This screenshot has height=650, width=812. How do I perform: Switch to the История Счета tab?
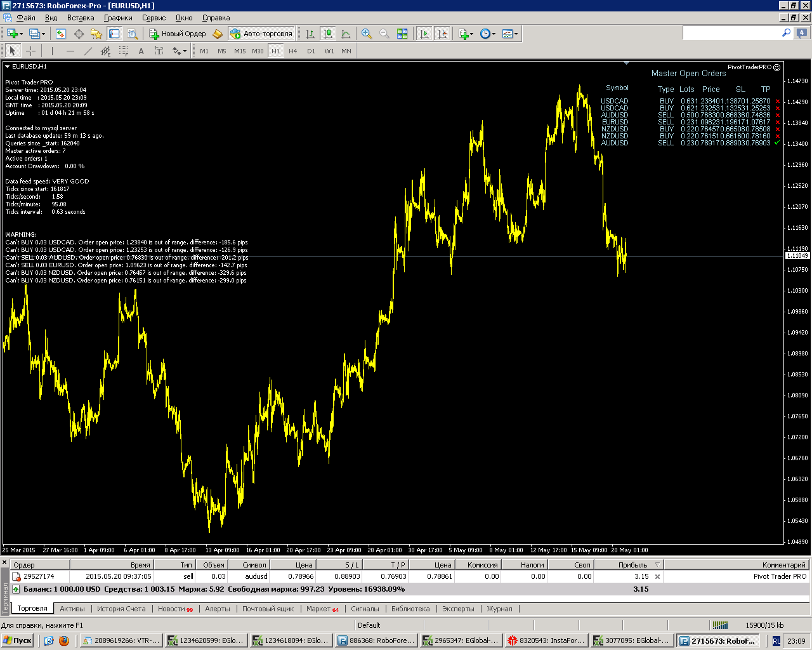pyautogui.click(x=121, y=609)
